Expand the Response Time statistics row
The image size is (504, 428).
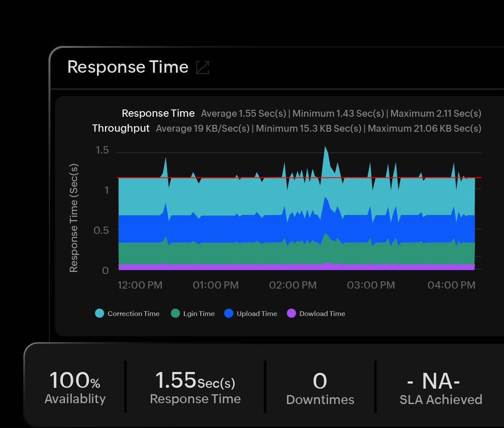coord(158,113)
